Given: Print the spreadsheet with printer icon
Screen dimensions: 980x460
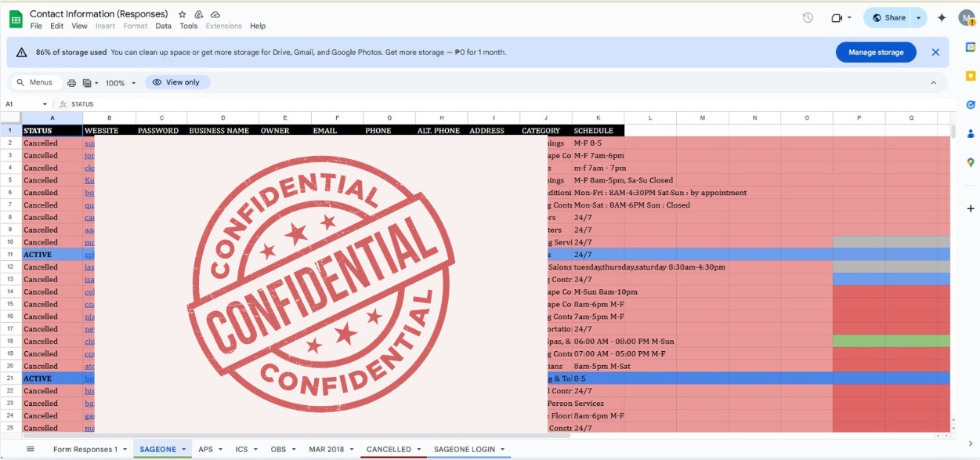Looking at the screenshot, I should pyautogui.click(x=72, y=82).
